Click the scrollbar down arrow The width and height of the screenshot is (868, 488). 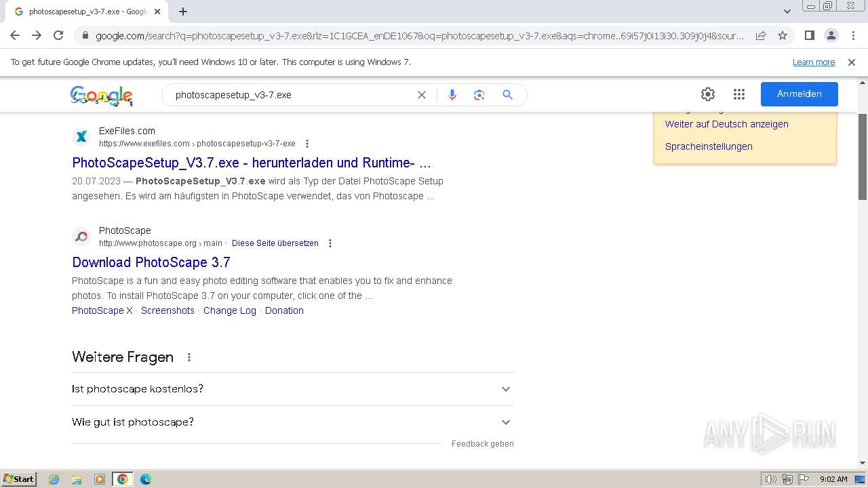[862, 463]
